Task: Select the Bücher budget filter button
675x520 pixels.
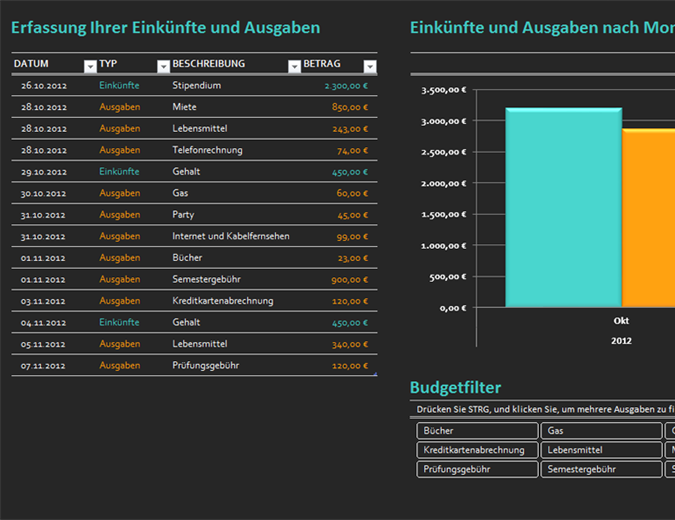Action: [x=477, y=430]
